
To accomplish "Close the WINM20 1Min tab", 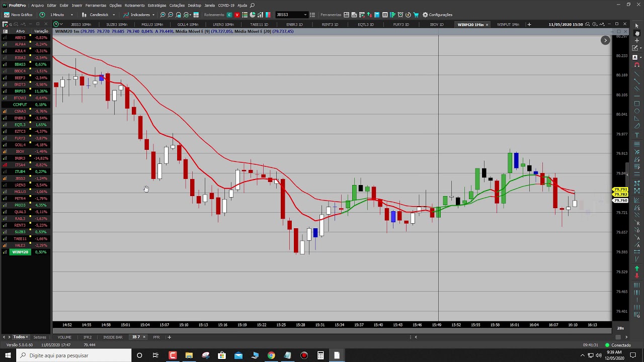I will pos(487,25).
